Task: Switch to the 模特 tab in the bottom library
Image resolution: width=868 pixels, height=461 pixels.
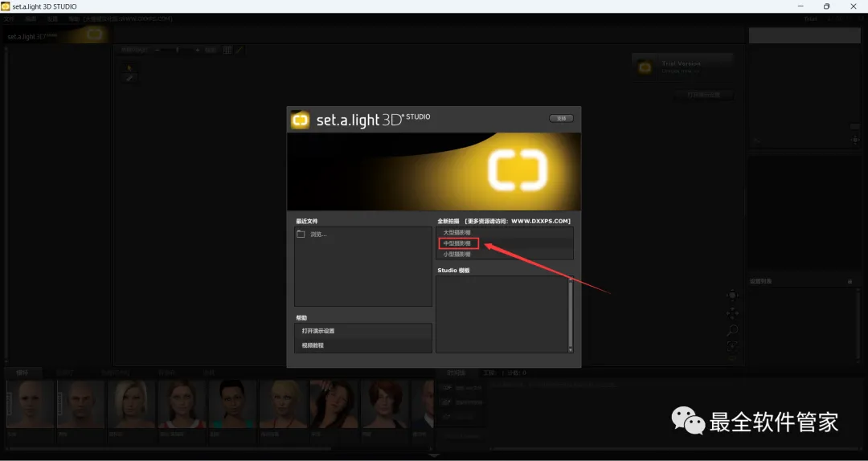Action: click(23, 373)
